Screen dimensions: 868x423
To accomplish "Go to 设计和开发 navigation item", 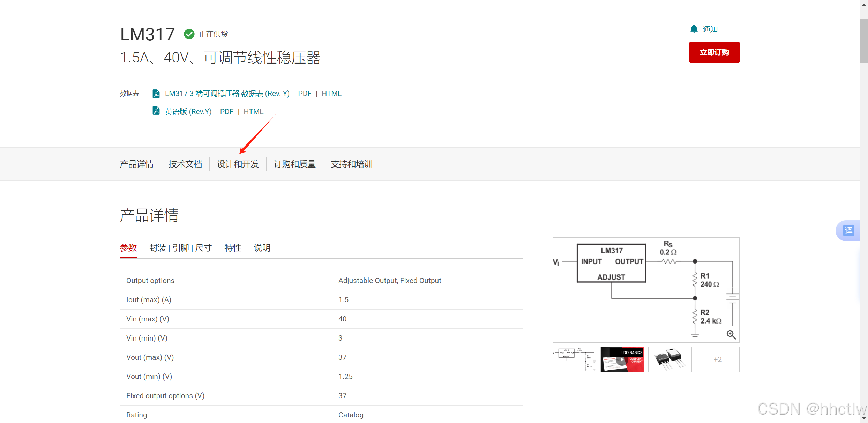I will coord(238,164).
